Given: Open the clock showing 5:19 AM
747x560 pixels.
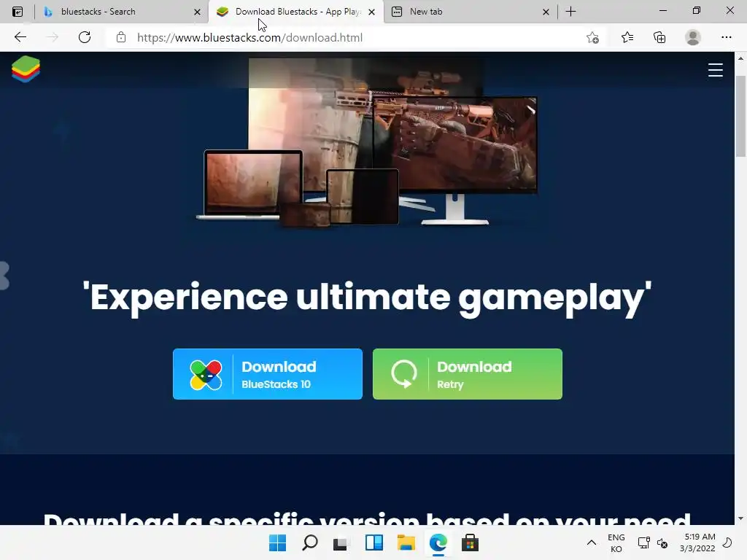Looking at the screenshot, I should pyautogui.click(x=697, y=542).
